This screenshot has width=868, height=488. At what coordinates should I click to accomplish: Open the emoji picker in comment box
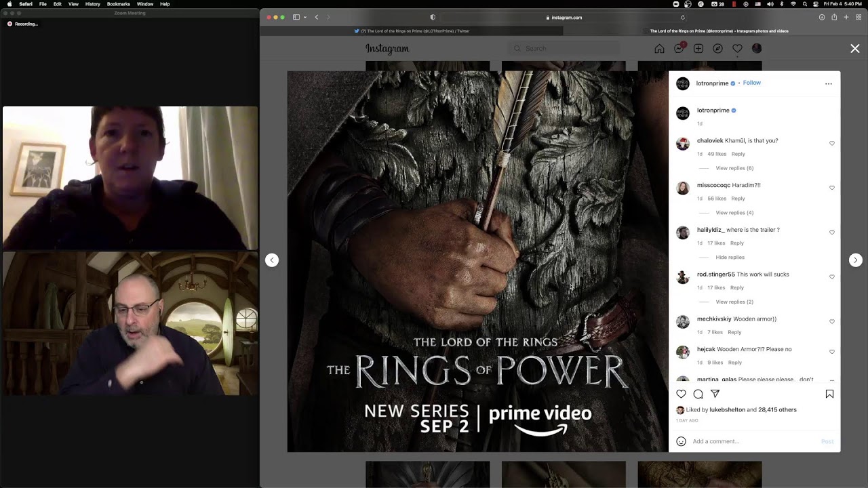pyautogui.click(x=682, y=441)
